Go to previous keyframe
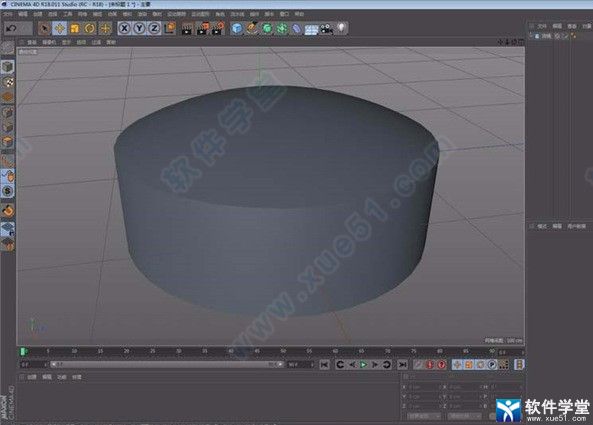 pyautogui.click(x=340, y=365)
